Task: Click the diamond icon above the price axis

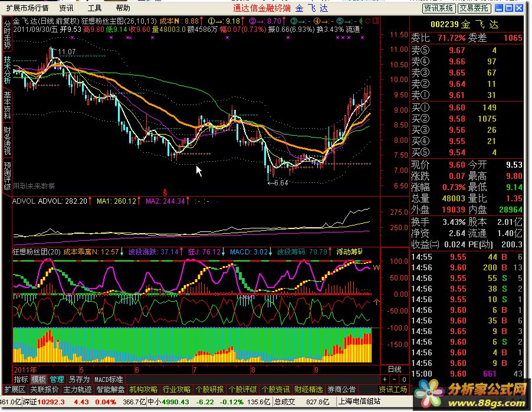Action: pos(368,21)
